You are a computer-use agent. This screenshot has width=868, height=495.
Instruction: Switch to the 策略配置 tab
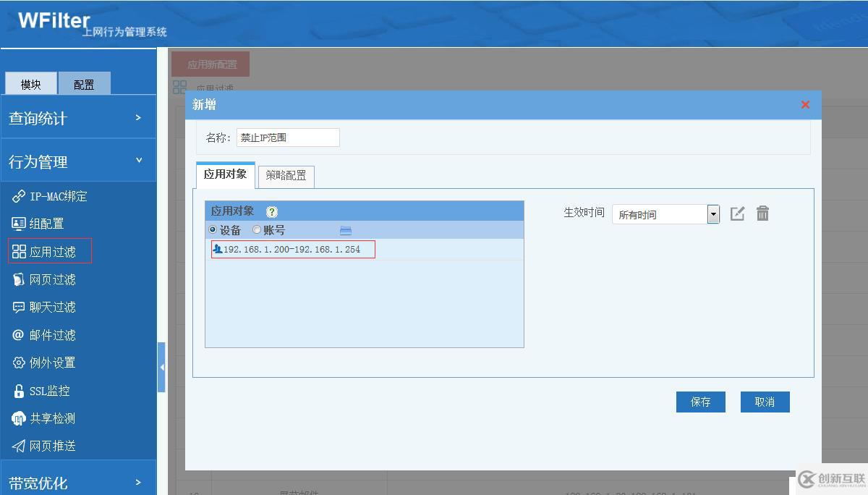(286, 176)
